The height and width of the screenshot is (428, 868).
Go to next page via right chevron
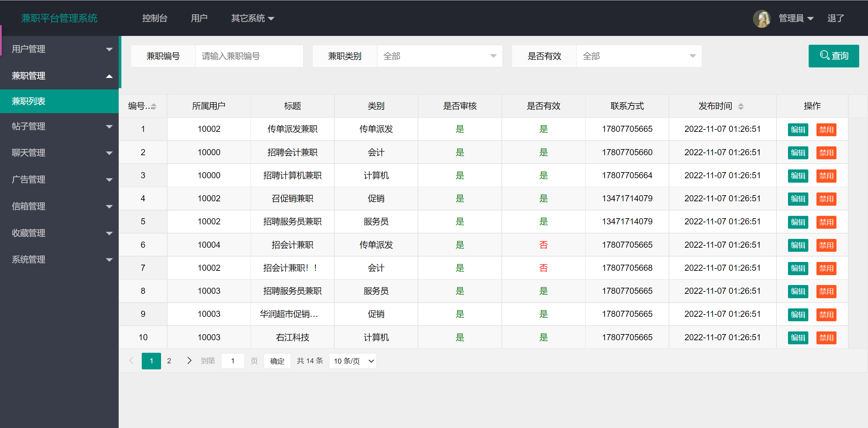coord(189,361)
